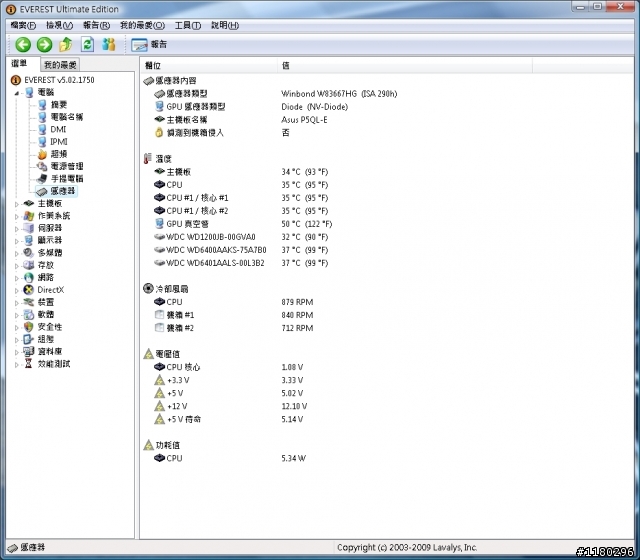Expand the 多媒體 tree node
This screenshot has height=560, width=640.
[x=17, y=253]
